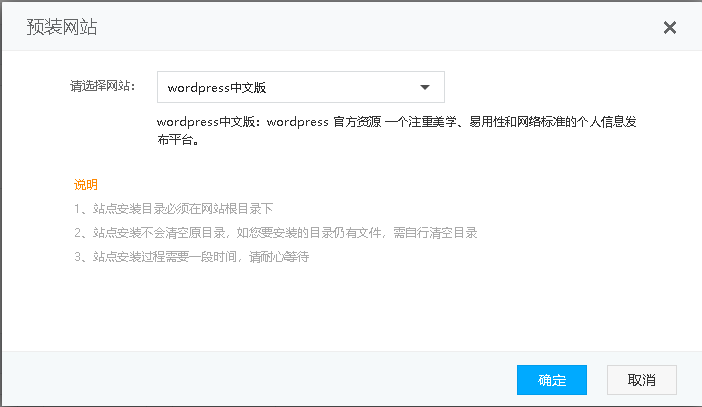The image size is (702, 407).
Task: Click the wordpress中文版 description text
Action: click(397, 130)
